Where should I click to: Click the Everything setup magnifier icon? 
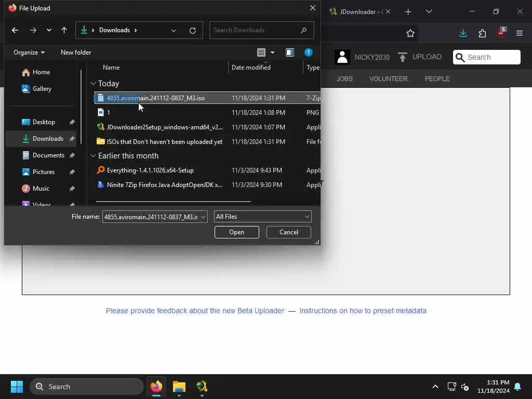click(100, 170)
